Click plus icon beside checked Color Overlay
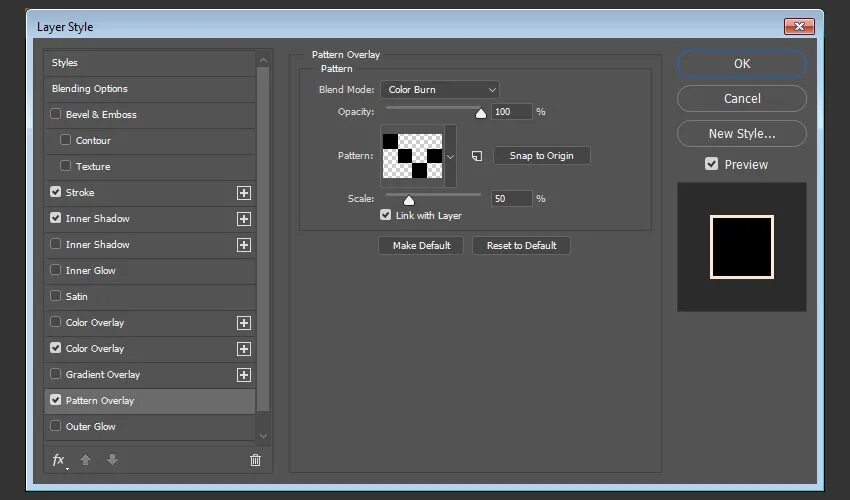Viewport: 850px width, 500px height. click(x=244, y=349)
